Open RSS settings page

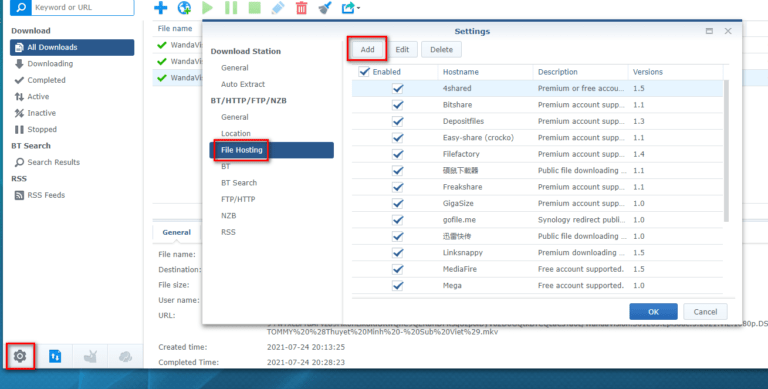(228, 232)
